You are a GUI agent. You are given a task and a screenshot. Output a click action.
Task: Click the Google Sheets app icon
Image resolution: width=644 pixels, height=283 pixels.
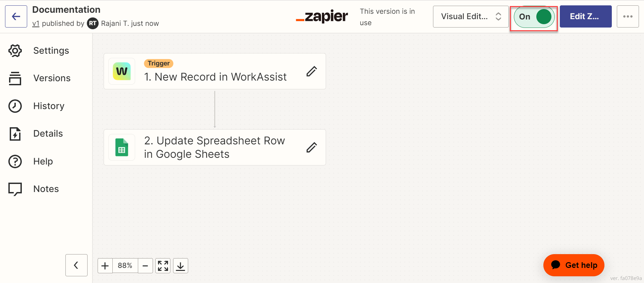click(x=122, y=147)
